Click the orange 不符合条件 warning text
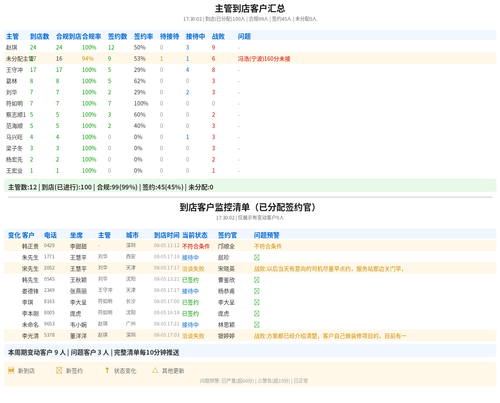500x403 pixels. [268, 246]
